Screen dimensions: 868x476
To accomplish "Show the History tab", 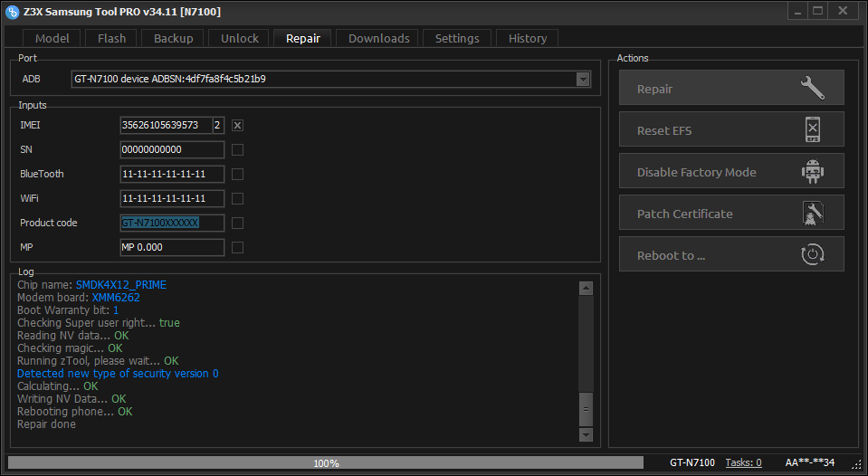I will [527, 38].
